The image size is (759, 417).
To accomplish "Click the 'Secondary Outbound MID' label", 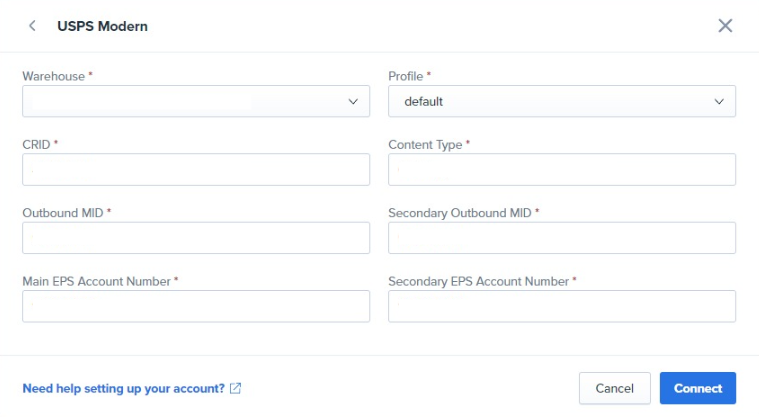I will pyautogui.click(x=460, y=213).
